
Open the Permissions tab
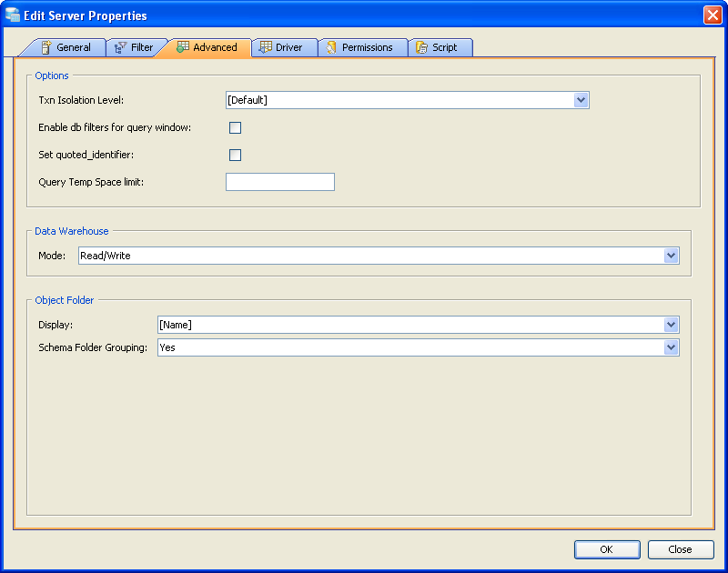[362, 47]
